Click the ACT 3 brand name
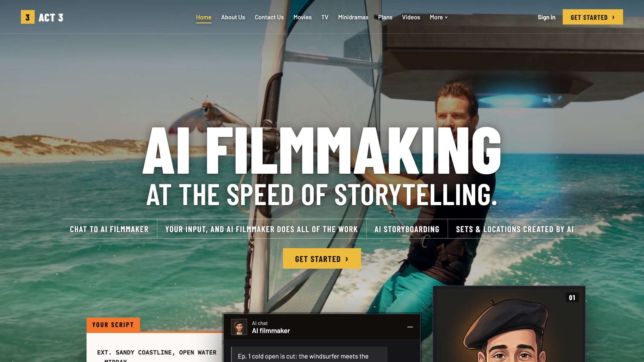 [x=51, y=18]
